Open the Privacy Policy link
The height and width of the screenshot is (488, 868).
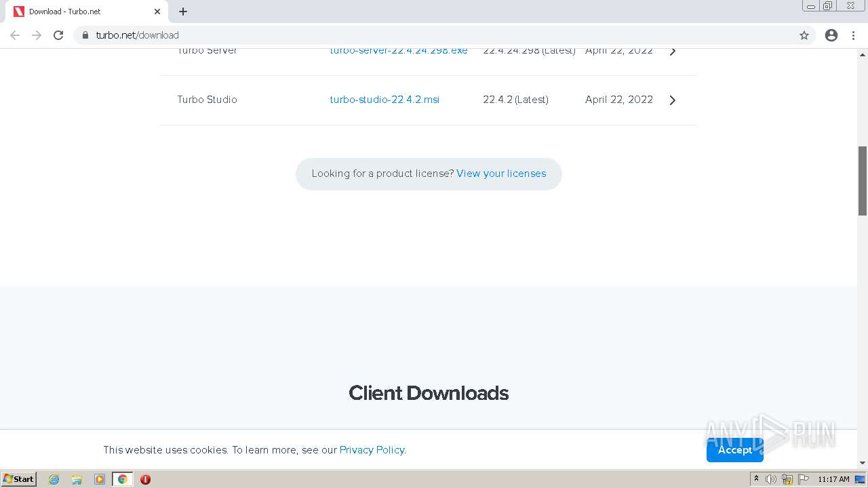pos(372,450)
